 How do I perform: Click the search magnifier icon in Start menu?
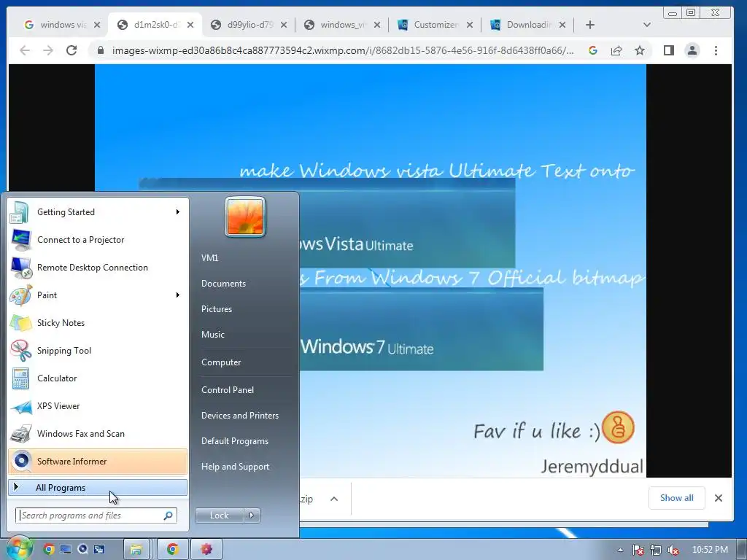click(x=169, y=516)
